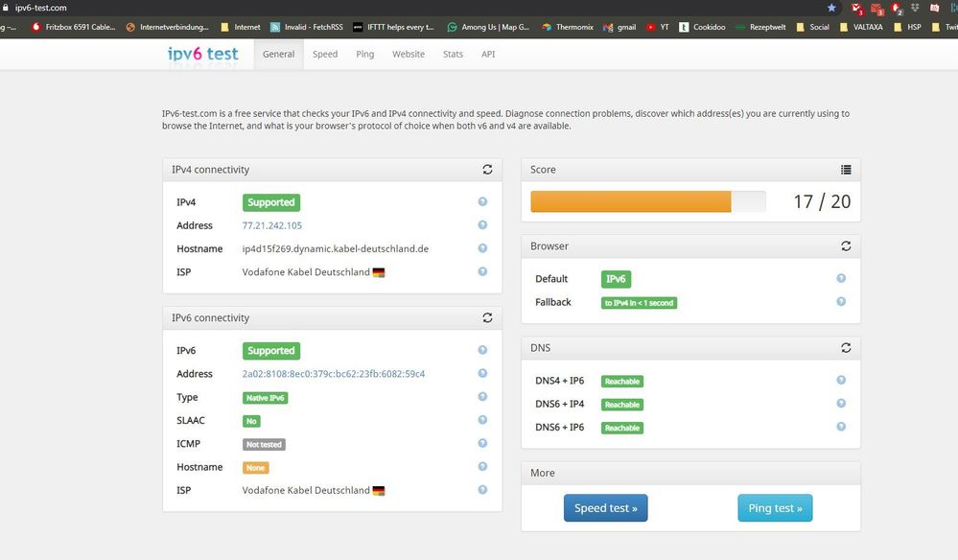Open the 2a02:8108 IPv6 address link
This screenshot has width=958, height=560.
(334, 374)
